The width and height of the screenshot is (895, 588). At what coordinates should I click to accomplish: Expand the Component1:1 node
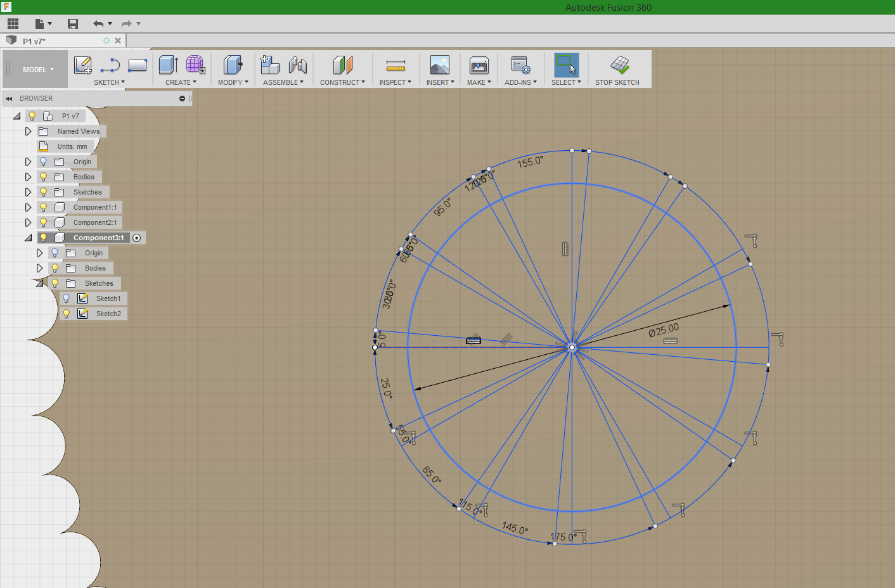coord(28,207)
